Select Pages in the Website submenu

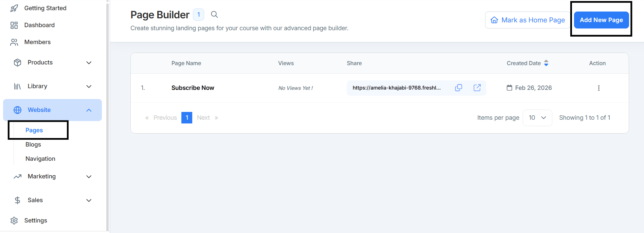tap(34, 130)
